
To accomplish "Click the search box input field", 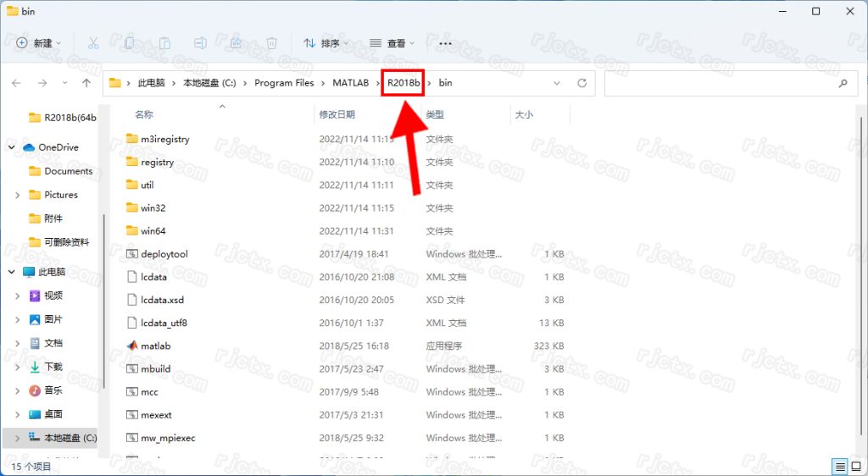I will [x=729, y=83].
